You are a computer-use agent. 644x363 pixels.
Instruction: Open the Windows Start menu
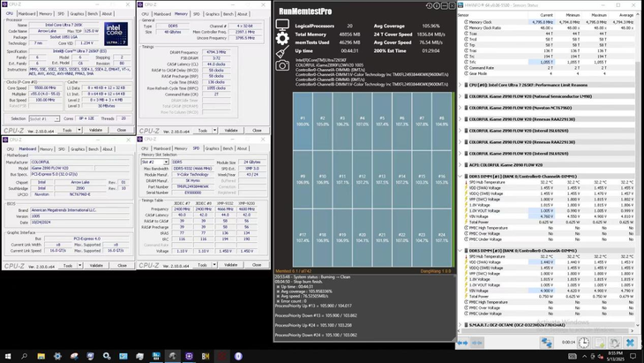coord(8,356)
